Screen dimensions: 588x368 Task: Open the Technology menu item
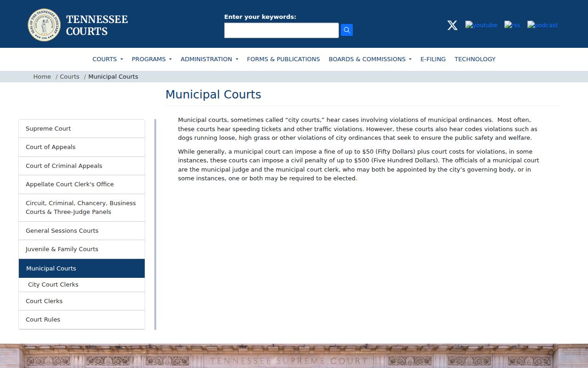point(475,59)
